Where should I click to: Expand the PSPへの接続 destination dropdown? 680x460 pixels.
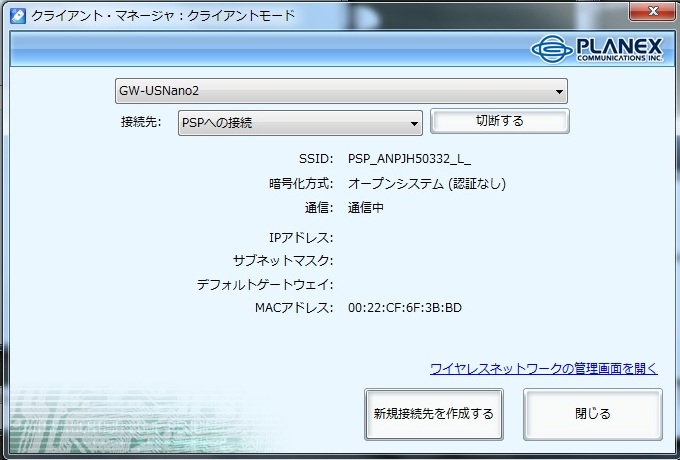[x=300, y=123]
